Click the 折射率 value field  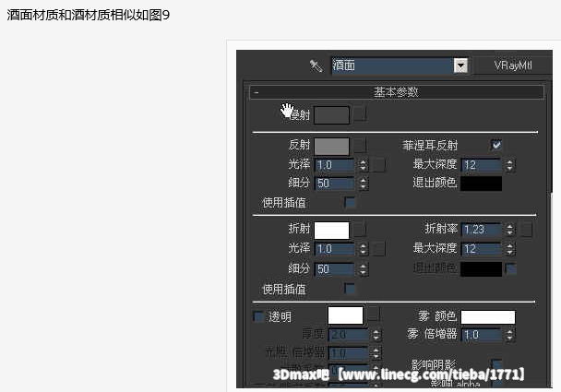[481, 230]
